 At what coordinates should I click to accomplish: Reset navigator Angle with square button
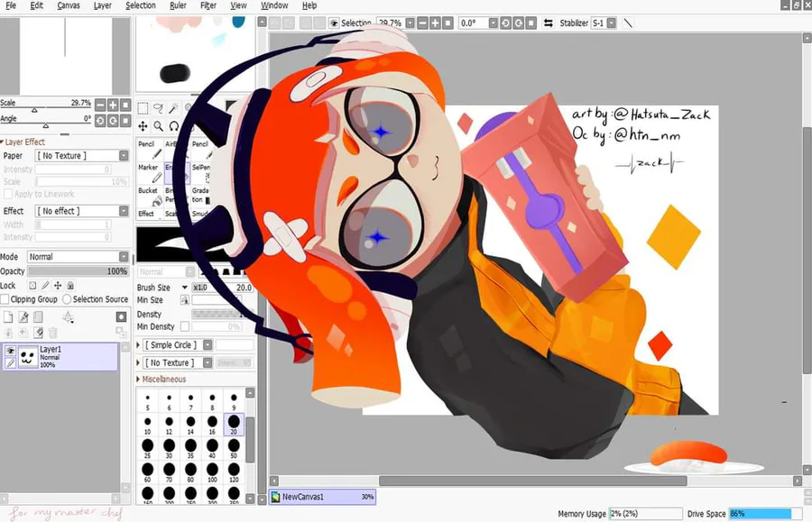click(125, 121)
